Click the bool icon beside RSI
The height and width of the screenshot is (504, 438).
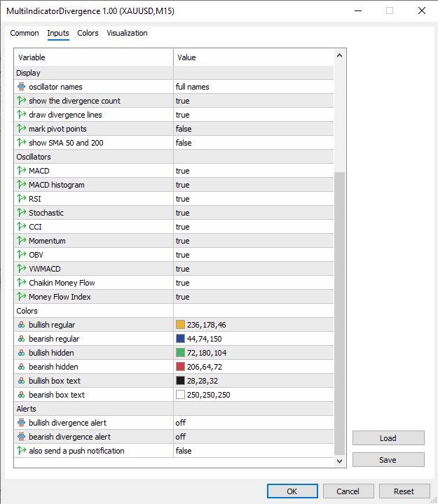tap(21, 199)
